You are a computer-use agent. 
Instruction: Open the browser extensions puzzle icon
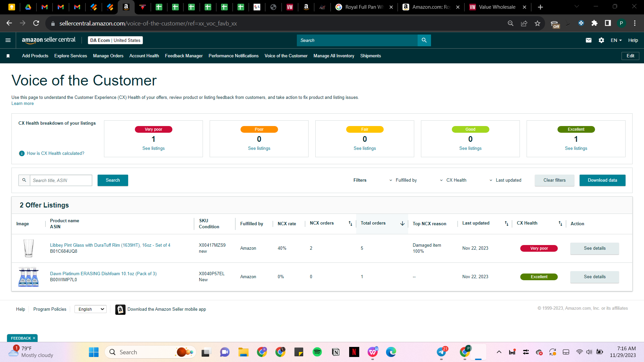[594, 23]
